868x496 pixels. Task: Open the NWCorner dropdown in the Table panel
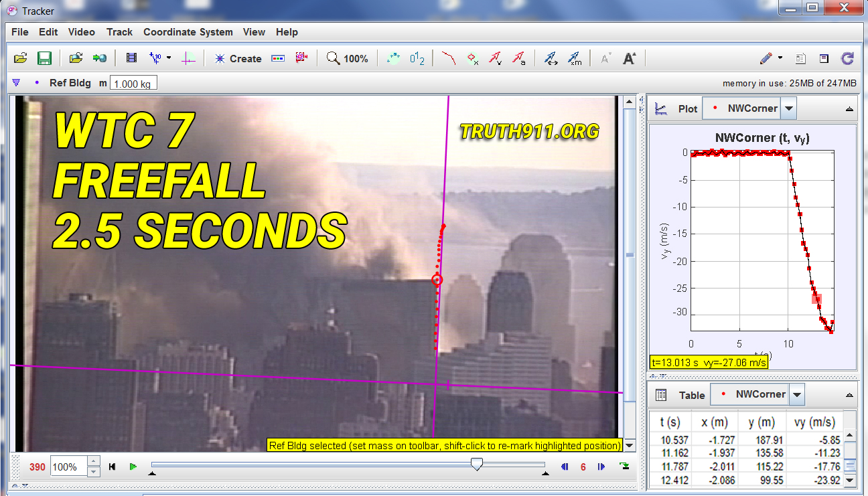(797, 394)
